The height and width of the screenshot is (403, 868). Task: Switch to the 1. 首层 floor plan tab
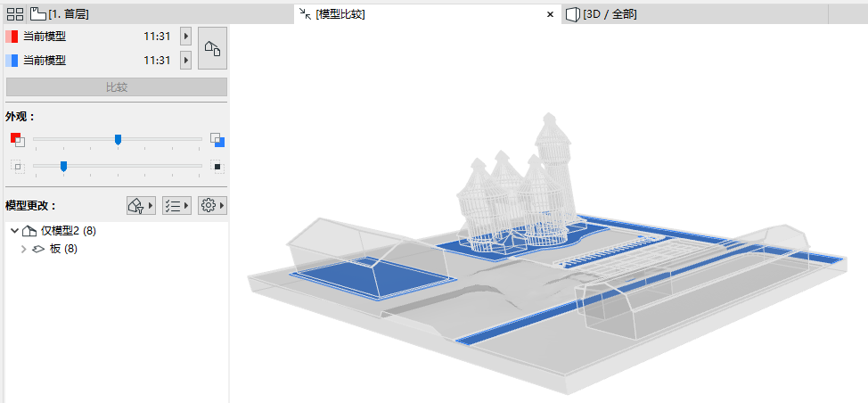click(x=60, y=14)
